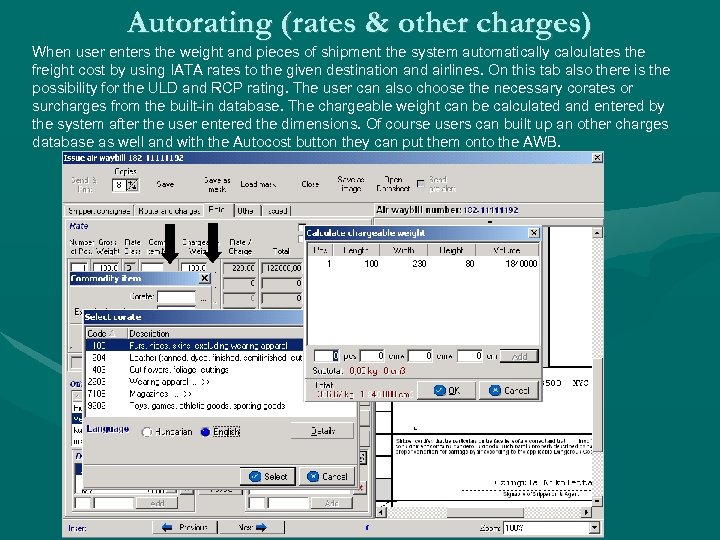
Task: Click the Details button in Select corate
Action: pos(322,431)
